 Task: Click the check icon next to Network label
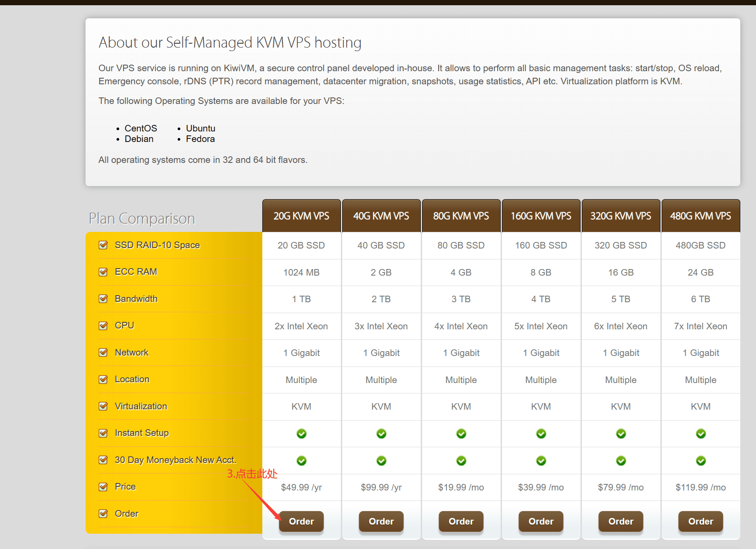(103, 352)
